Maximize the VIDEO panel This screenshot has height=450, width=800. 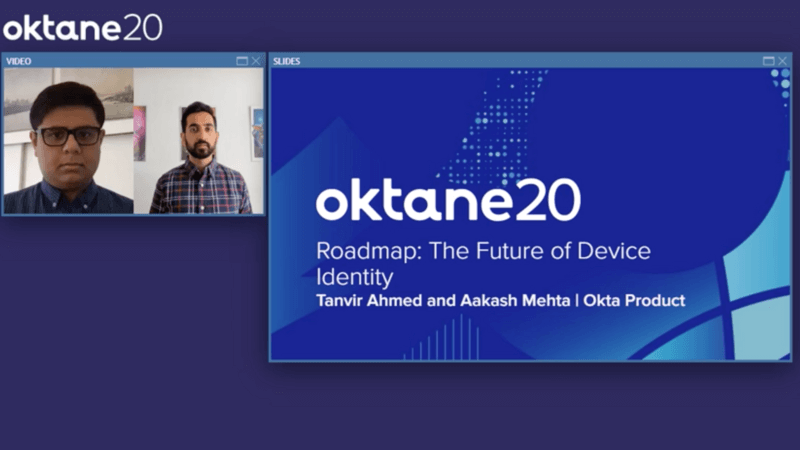(242, 61)
